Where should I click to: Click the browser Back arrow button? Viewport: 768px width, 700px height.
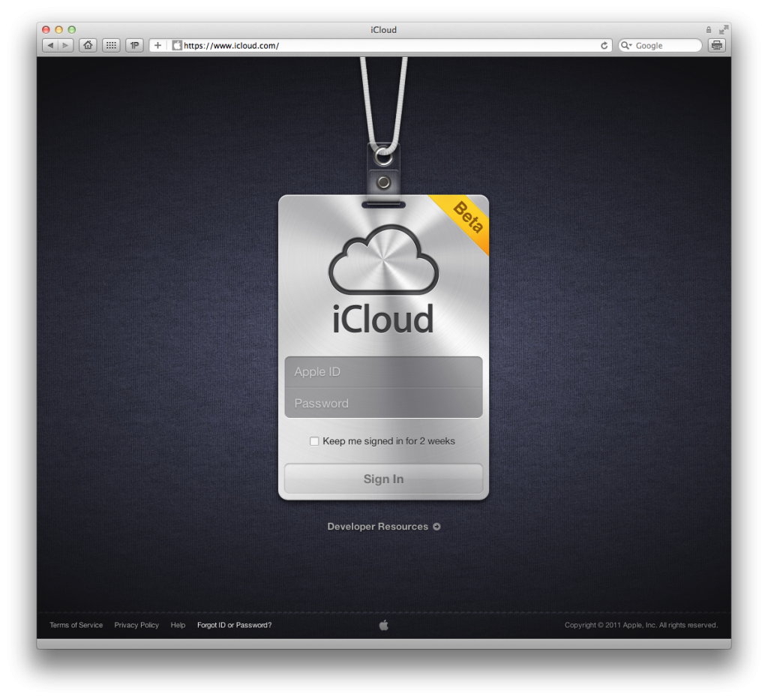tap(50, 46)
